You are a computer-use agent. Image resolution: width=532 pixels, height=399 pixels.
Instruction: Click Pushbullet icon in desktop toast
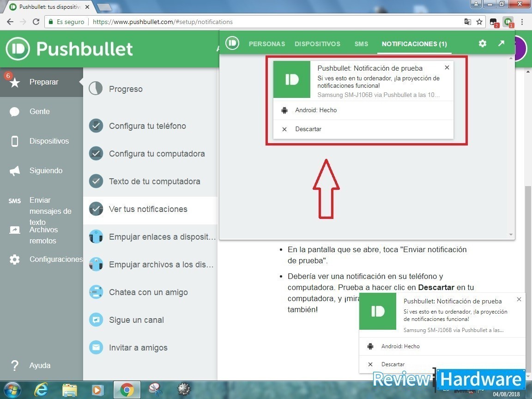378,311
